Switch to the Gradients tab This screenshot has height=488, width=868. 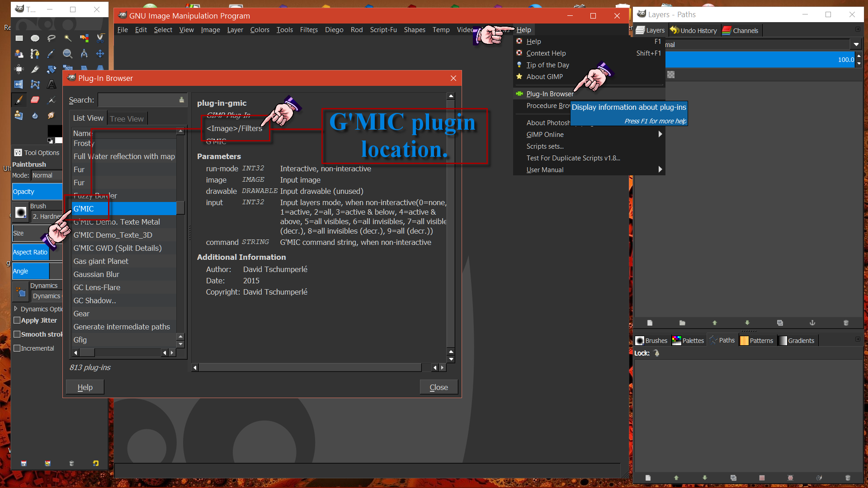tap(796, 340)
